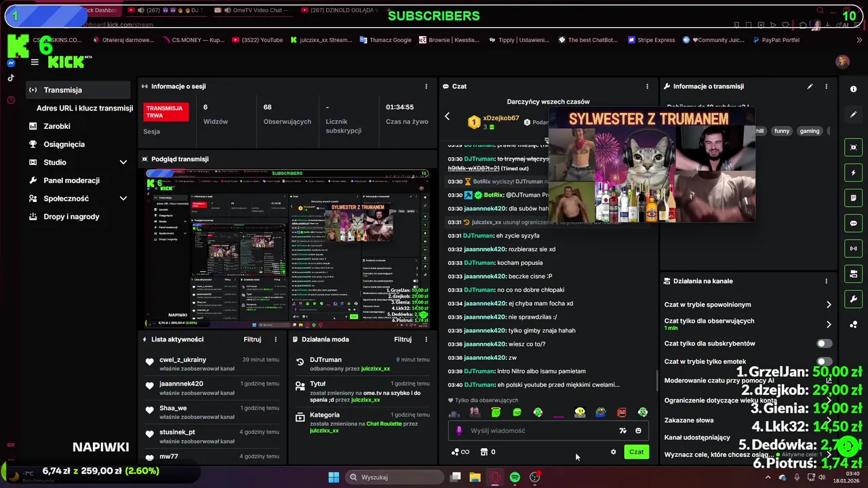Open Informacje o transmisji three-dot menu
The width and height of the screenshot is (868, 488).
point(826,87)
